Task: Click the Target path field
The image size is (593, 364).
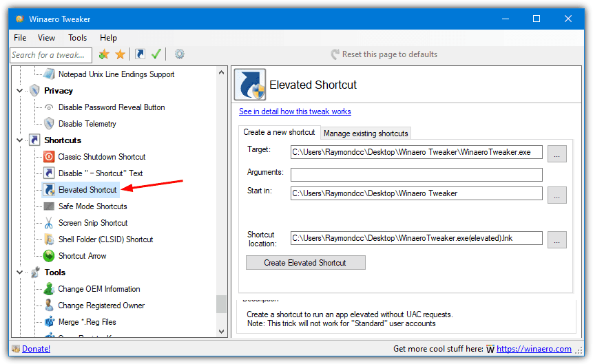Action: [x=417, y=152]
